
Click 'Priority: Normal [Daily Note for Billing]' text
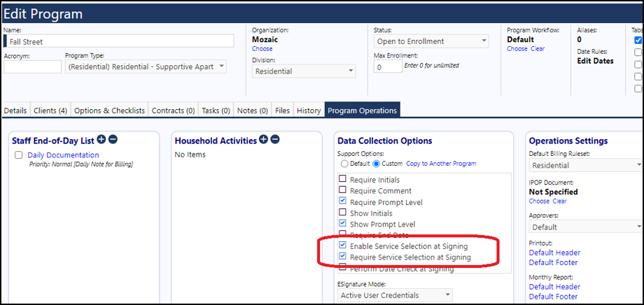(x=81, y=164)
